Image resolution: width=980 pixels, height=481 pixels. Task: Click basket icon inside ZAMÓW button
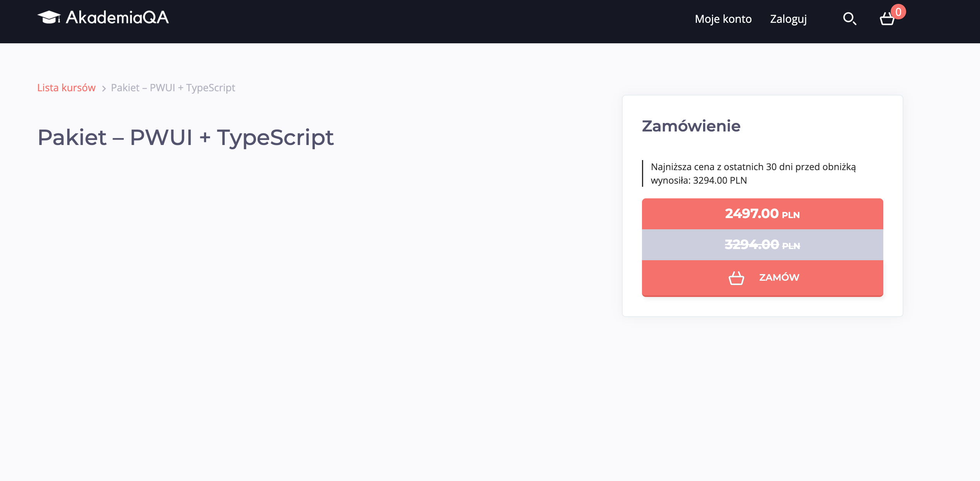pyautogui.click(x=736, y=278)
